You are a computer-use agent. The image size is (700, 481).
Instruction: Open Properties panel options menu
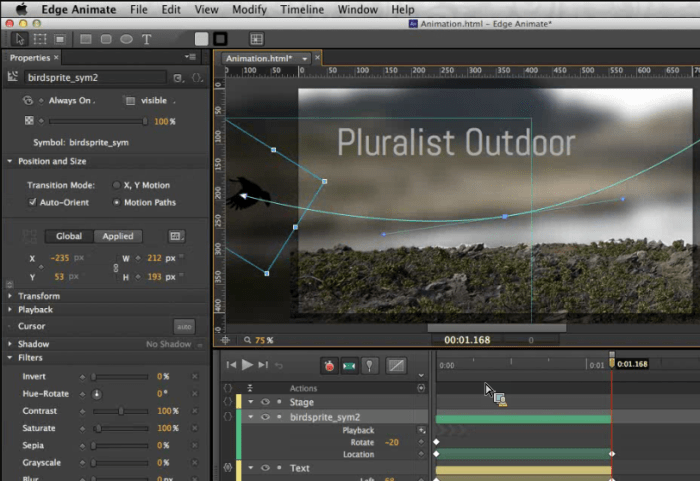point(190,57)
